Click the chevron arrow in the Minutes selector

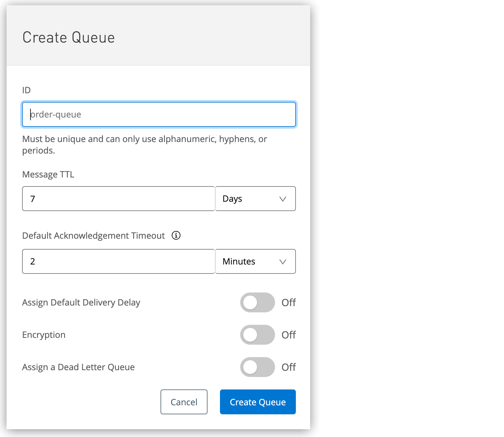coord(282,262)
